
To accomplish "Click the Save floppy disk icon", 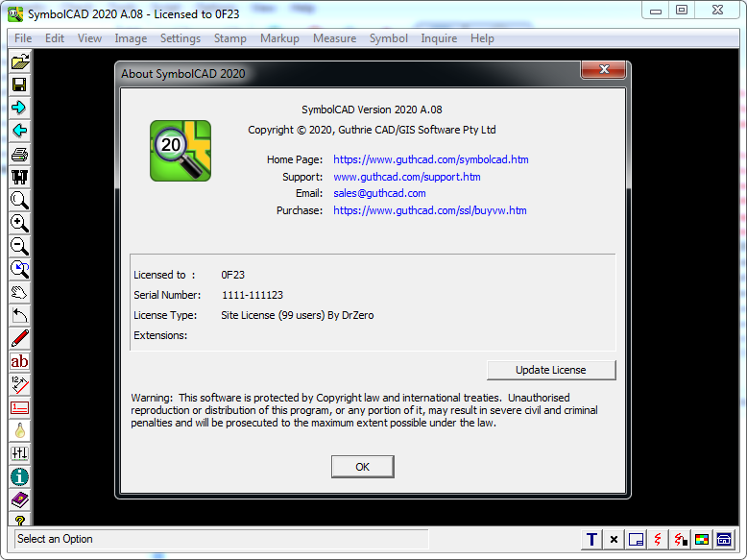I will (x=20, y=85).
